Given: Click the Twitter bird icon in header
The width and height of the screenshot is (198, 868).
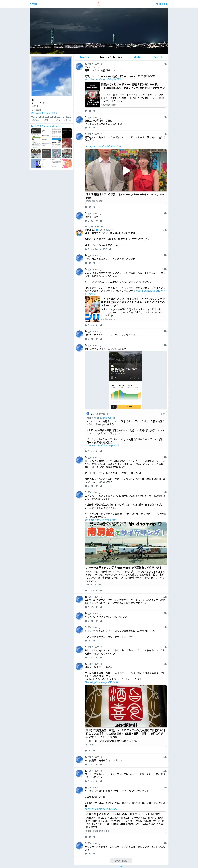Looking at the screenshot, I should click(x=160, y=4).
